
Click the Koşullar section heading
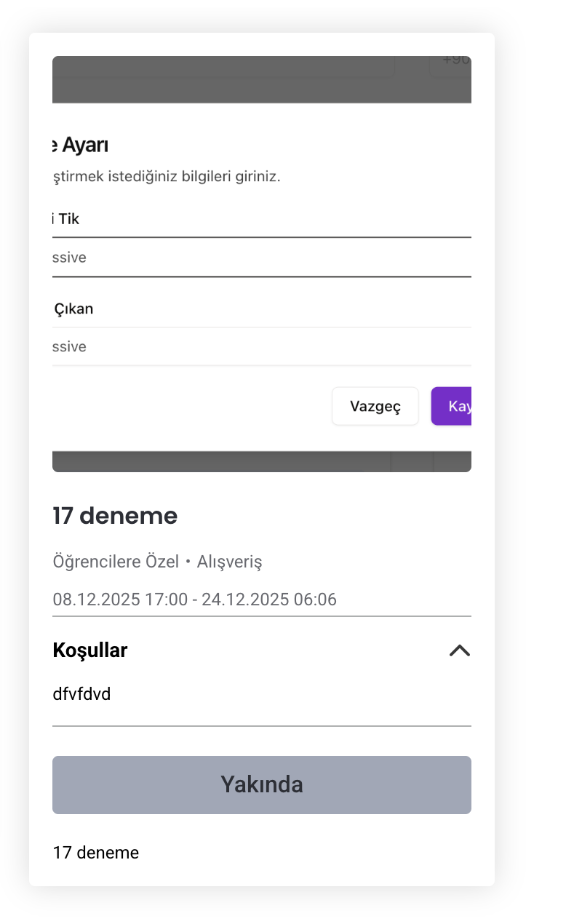point(90,650)
